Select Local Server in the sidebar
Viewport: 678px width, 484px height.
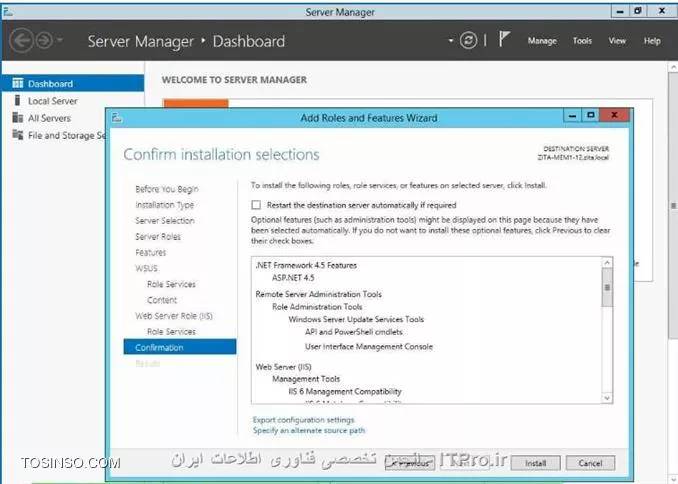pyautogui.click(x=52, y=101)
